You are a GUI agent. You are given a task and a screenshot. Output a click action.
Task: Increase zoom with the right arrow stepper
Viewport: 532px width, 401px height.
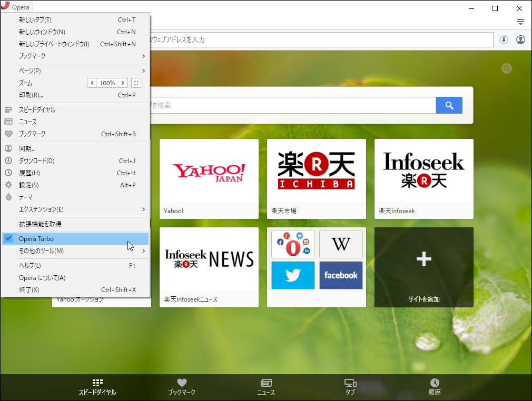[x=123, y=83]
